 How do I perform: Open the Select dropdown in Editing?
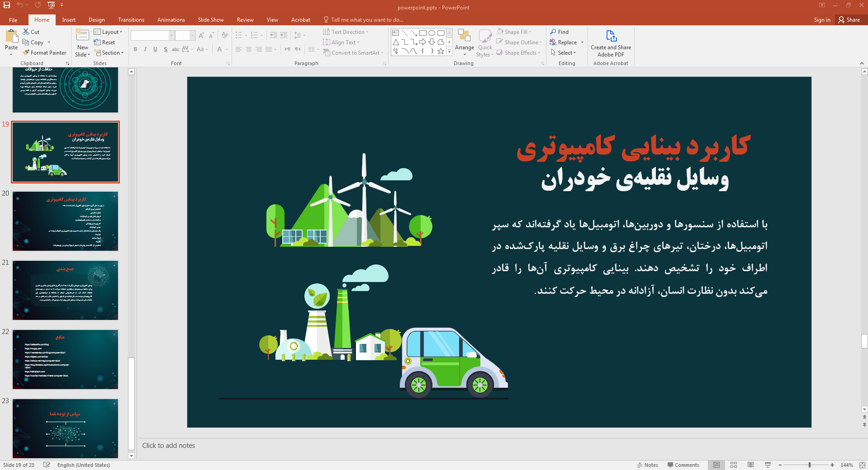click(x=563, y=52)
